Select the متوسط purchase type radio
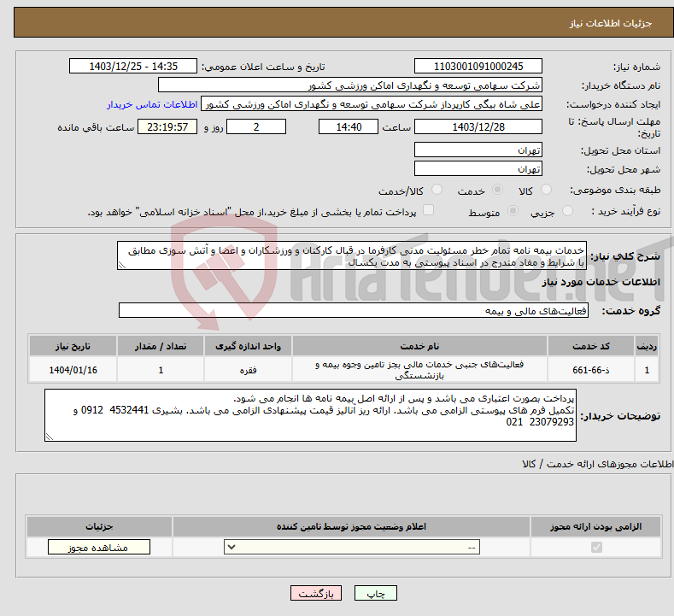Screen dimensions: 674x616 pyautogui.click(x=513, y=211)
